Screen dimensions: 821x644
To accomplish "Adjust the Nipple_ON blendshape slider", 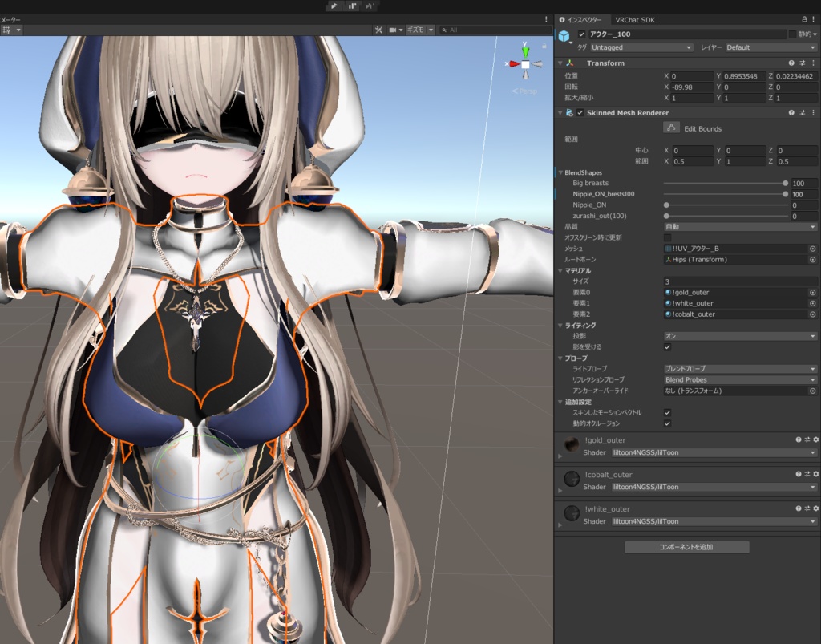I will point(725,205).
